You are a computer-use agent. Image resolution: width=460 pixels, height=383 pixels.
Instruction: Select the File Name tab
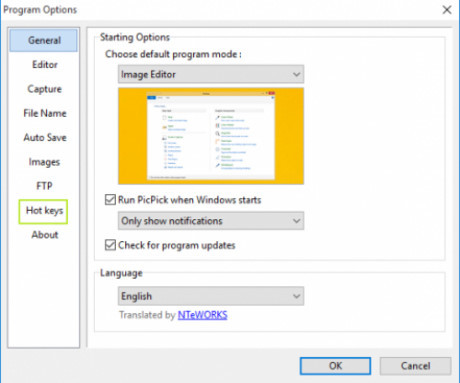(45, 113)
